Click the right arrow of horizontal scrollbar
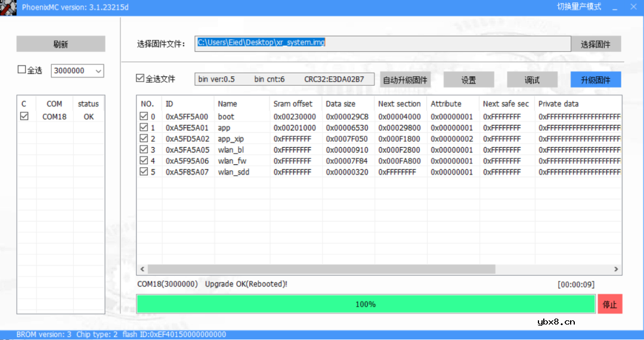Viewport: 644px width, 340px height. pyautogui.click(x=616, y=269)
